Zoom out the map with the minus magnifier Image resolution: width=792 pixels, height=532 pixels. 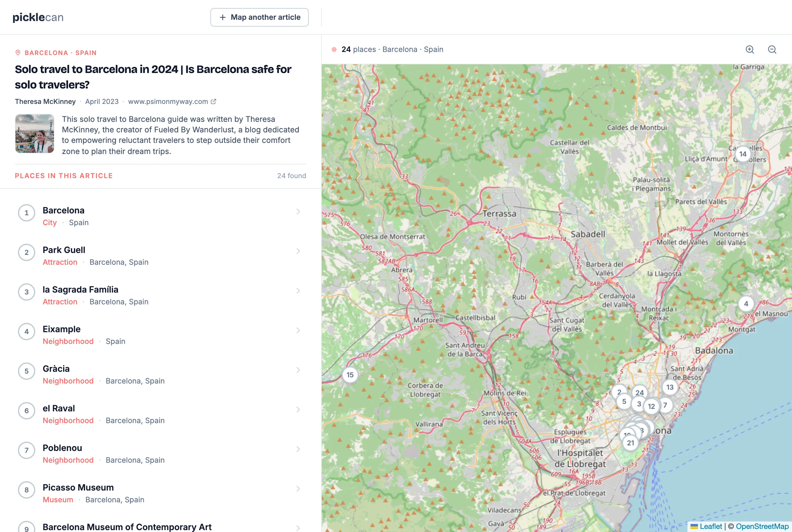pos(772,49)
